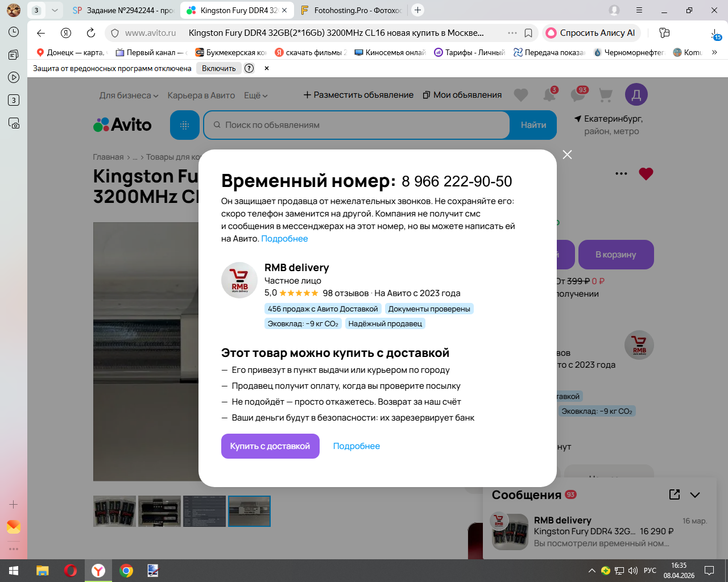The width and height of the screenshot is (728, 582).
Task: Select the first product photo thumbnail
Action: point(115,511)
